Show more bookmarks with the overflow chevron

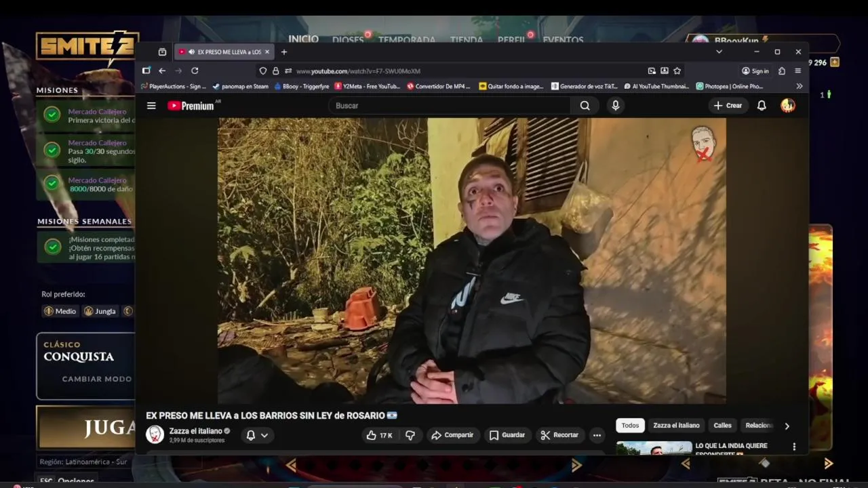799,86
